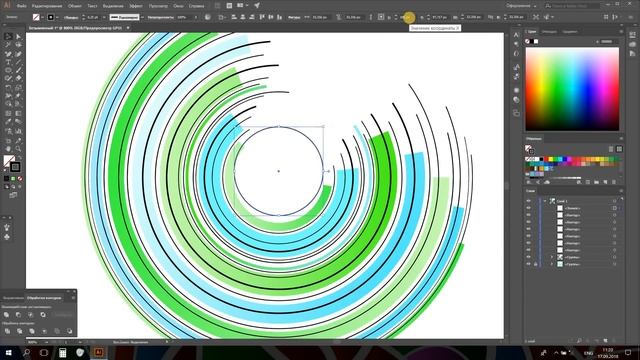Click the toolbar Fill color box
640x360 pixels.
(x=9, y=161)
